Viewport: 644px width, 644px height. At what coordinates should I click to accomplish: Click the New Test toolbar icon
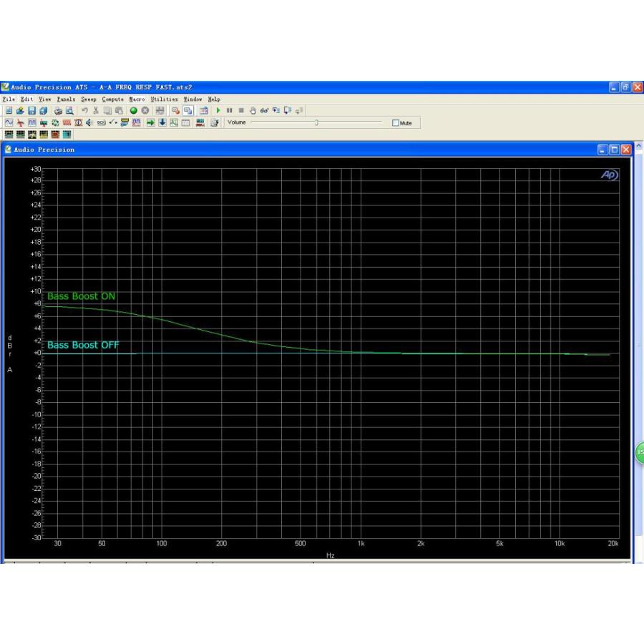[9, 110]
